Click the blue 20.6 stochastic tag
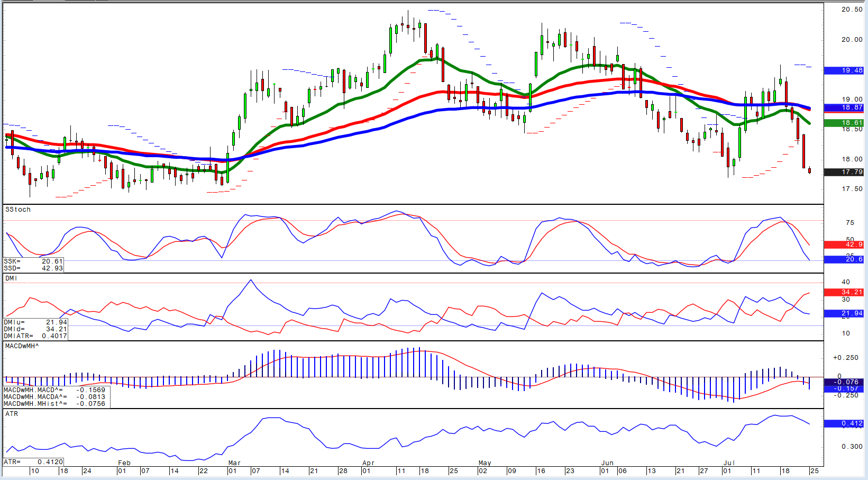The height and width of the screenshot is (480, 868). [x=844, y=259]
